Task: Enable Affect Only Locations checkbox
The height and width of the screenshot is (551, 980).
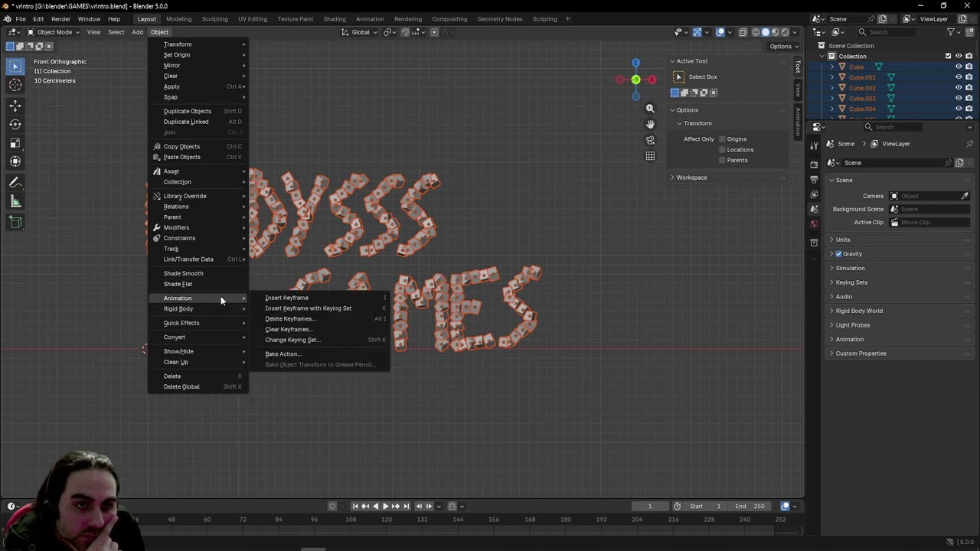Action: click(722, 150)
